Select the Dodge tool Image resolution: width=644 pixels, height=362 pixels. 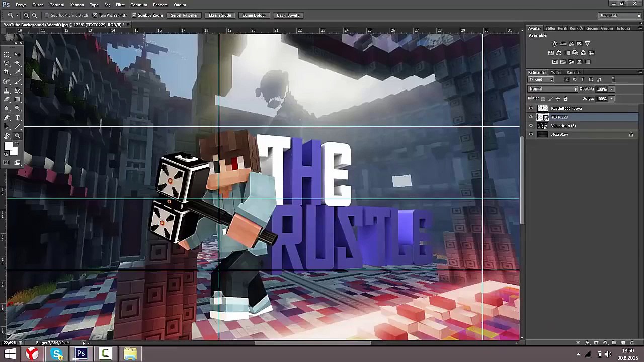coord(18,109)
